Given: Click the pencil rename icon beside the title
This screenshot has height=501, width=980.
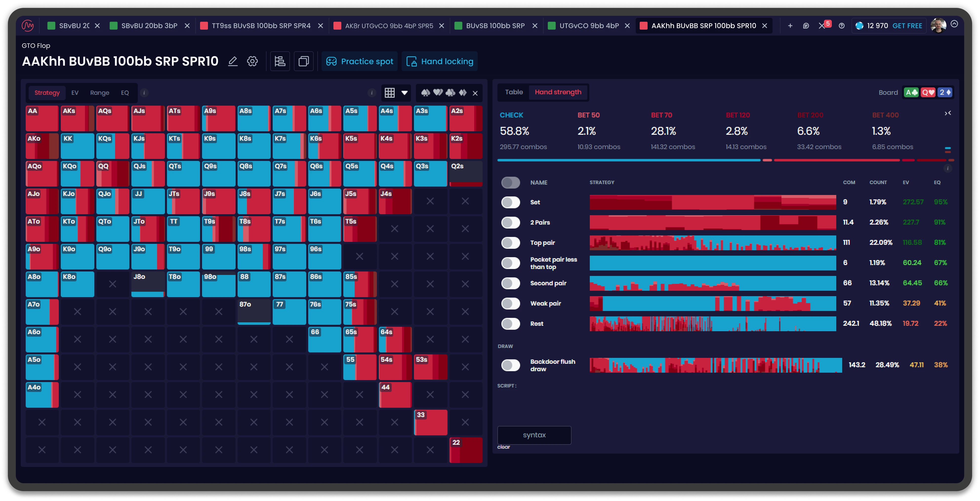Looking at the screenshot, I should (233, 61).
